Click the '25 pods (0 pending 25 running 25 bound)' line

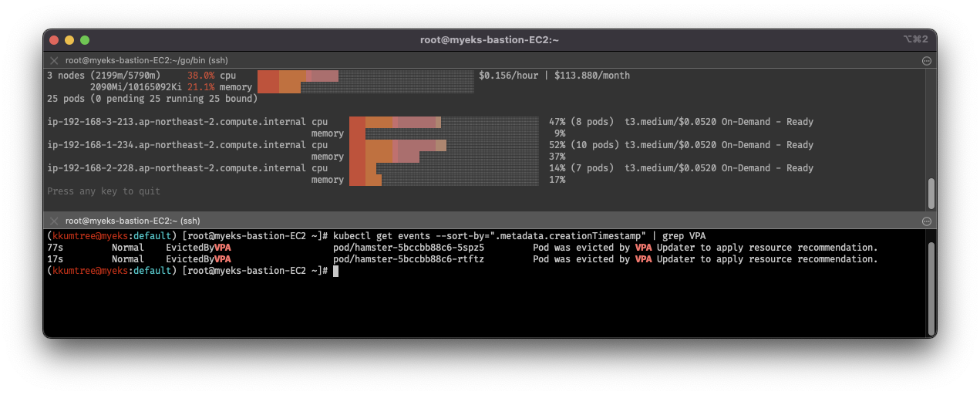pos(152,99)
